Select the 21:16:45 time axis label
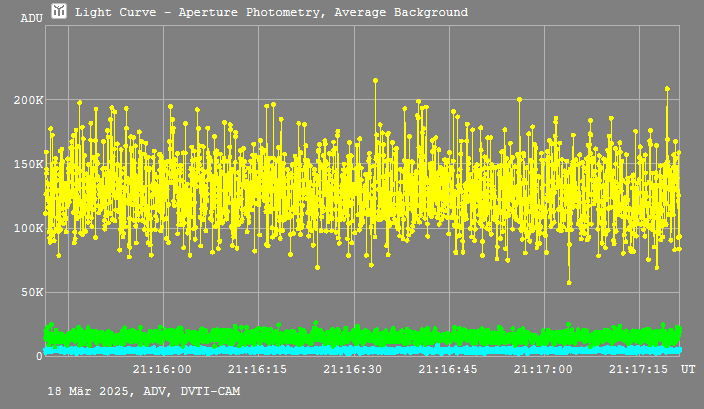 (x=448, y=369)
